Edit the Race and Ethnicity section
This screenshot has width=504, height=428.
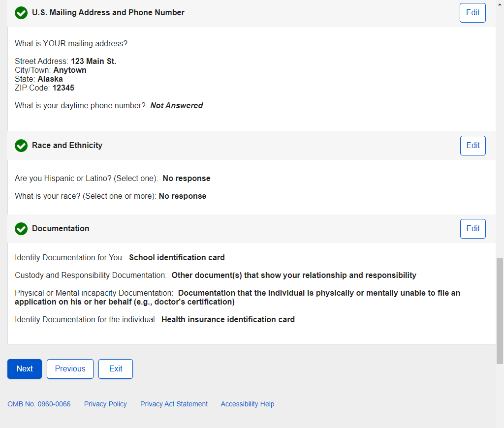(x=472, y=146)
